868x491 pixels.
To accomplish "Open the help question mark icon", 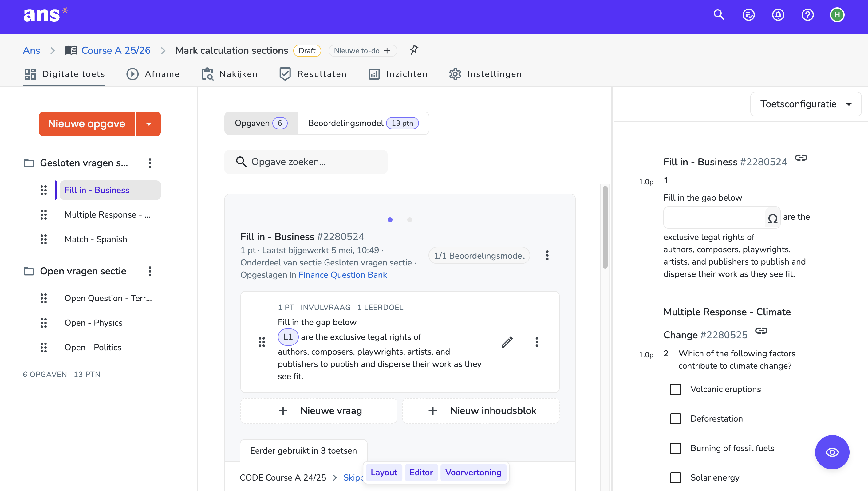I will [808, 14].
